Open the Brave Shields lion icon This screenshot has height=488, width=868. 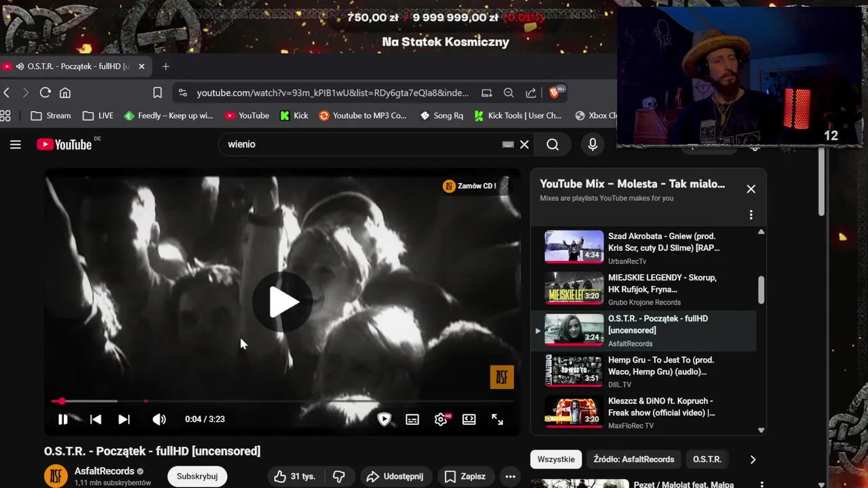pos(555,92)
